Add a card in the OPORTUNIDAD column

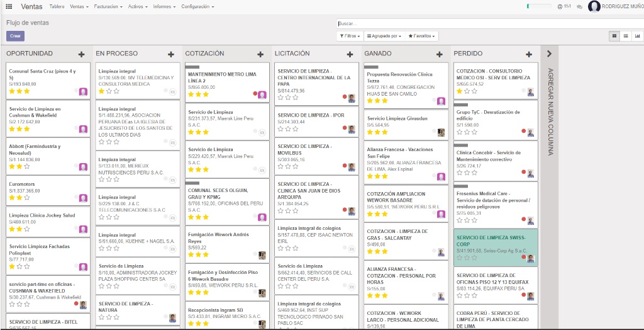(81, 54)
